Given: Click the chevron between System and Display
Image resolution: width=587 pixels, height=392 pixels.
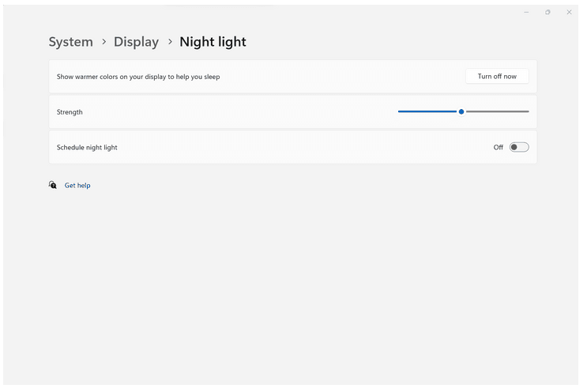Looking at the screenshot, I should click(x=104, y=42).
